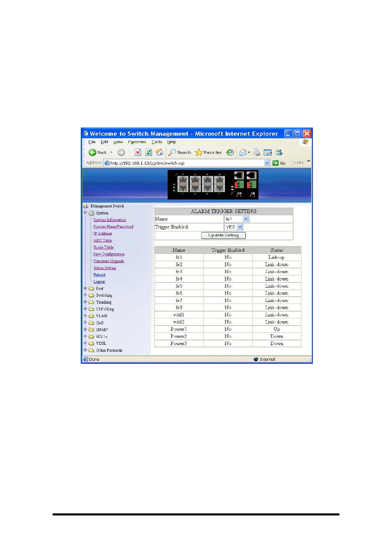Open the Alarm Setting link
This screenshot has width=392, height=557.
point(105,268)
